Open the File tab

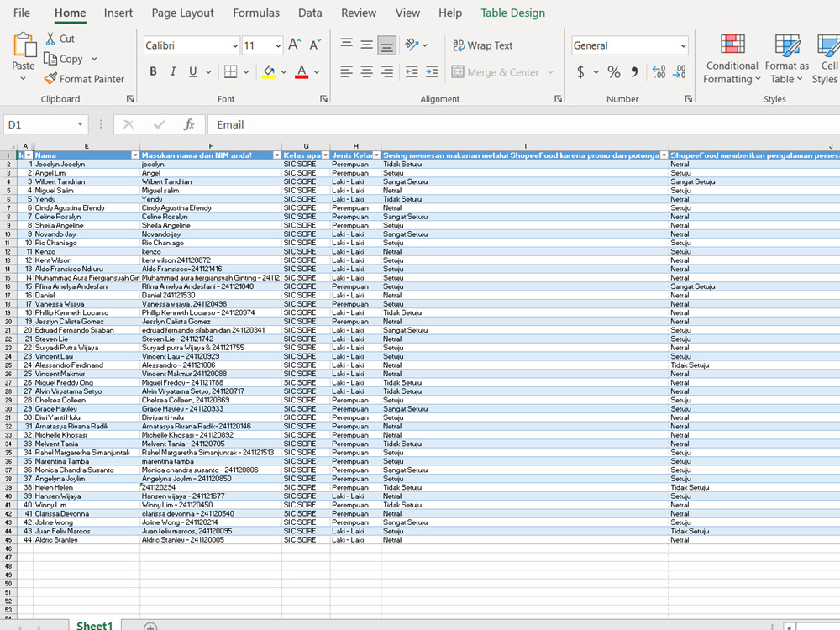click(x=22, y=13)
